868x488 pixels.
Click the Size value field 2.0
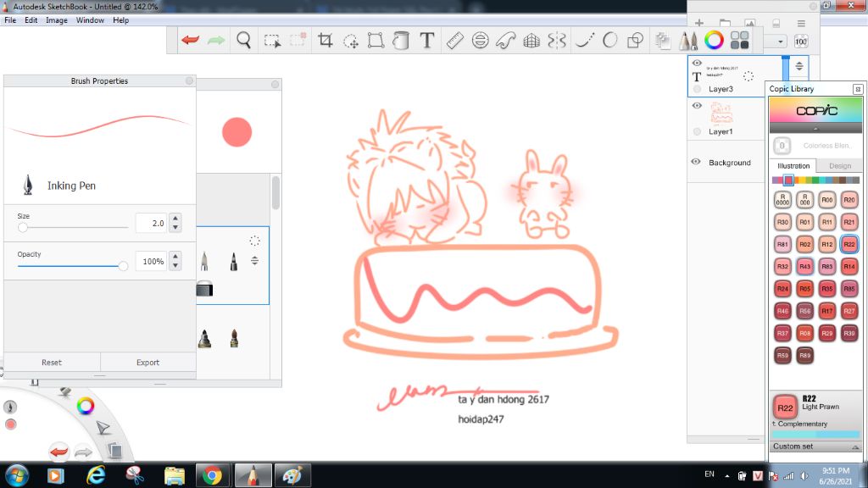151,223
